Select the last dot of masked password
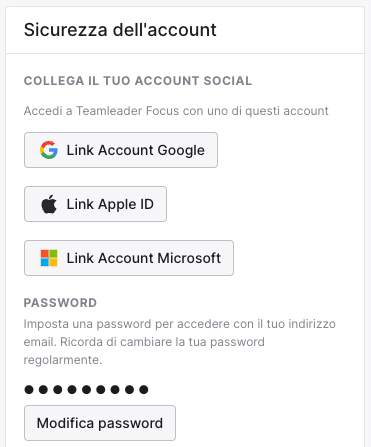Viewport: 371px width, 447px height. pos(144,389)
